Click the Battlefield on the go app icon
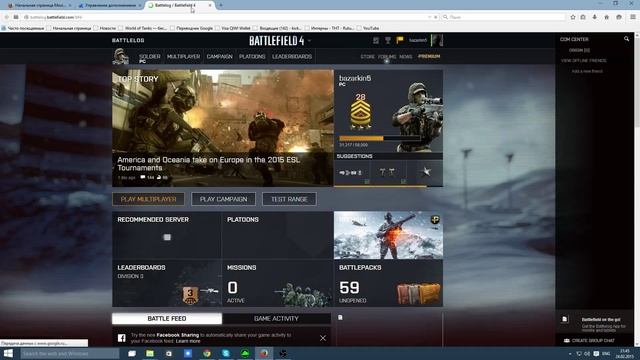 564,319
